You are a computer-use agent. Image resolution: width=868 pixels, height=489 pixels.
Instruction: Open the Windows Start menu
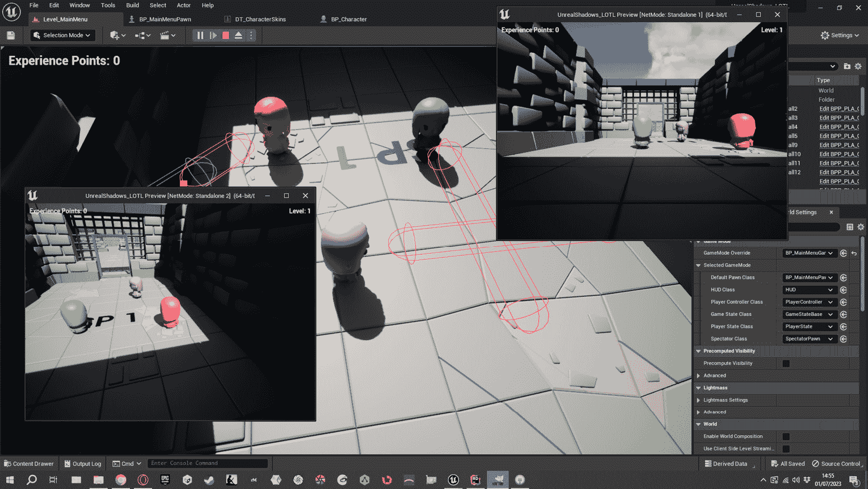9,480
